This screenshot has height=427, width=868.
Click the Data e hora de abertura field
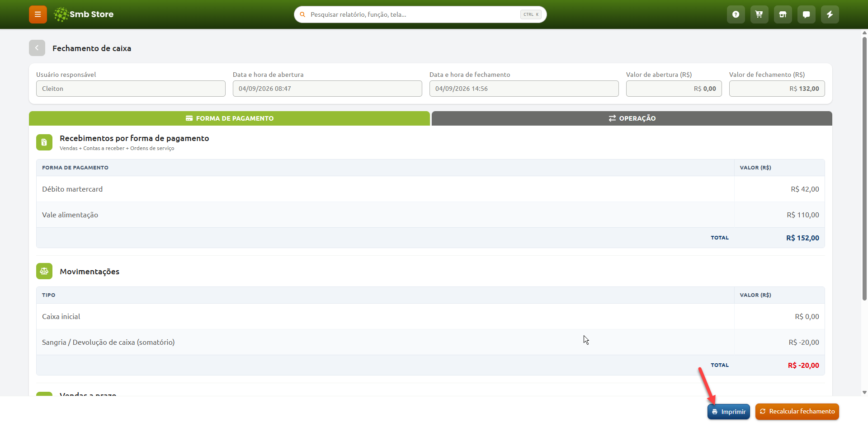click(327, 89)
